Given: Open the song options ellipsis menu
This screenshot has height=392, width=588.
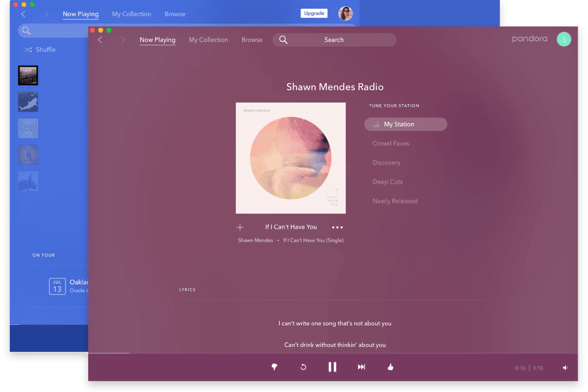Looking at the screenshot, I should click(x=337, y=227).
